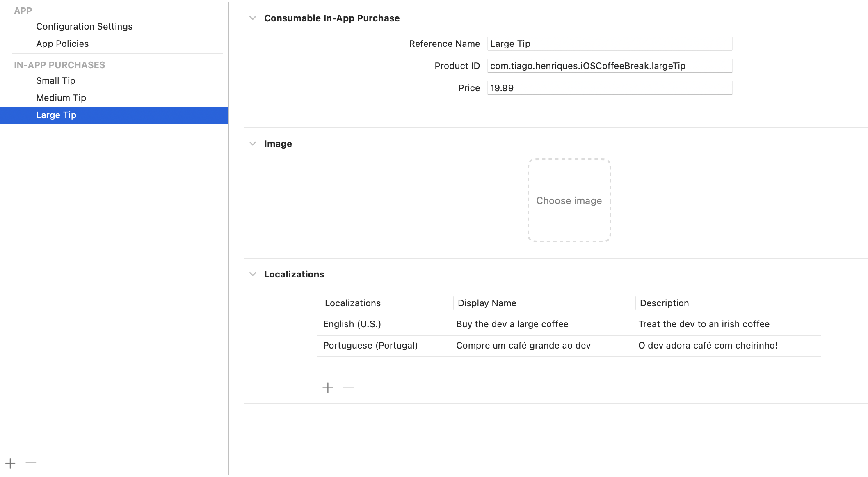Remove a localization with table minus button
The image size is (868, 477).
pyautogui.click(x=348, y=388)
